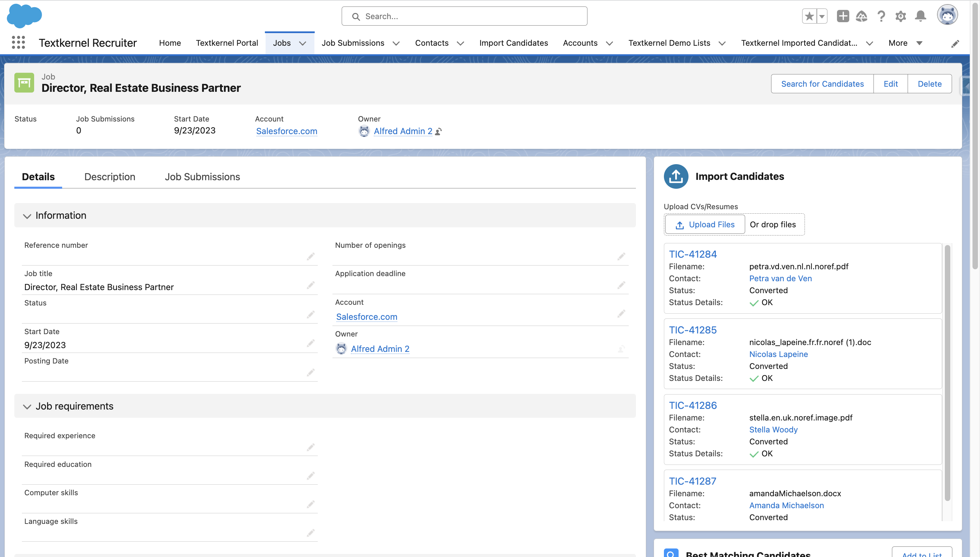Expand the Job requirements section

(x=26, y=406)
